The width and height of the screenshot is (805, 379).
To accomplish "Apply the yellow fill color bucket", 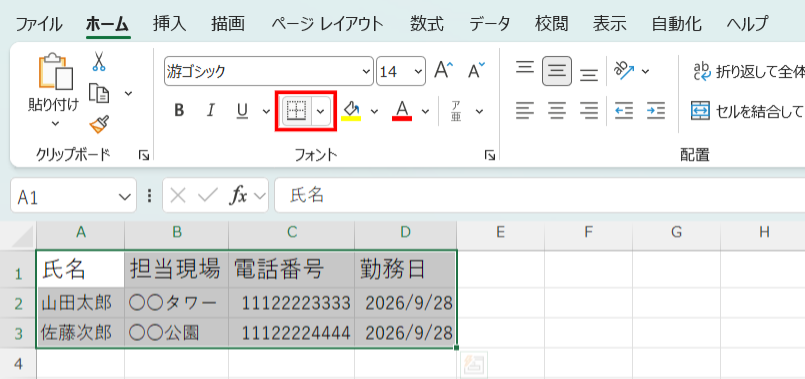I will 351,110.
